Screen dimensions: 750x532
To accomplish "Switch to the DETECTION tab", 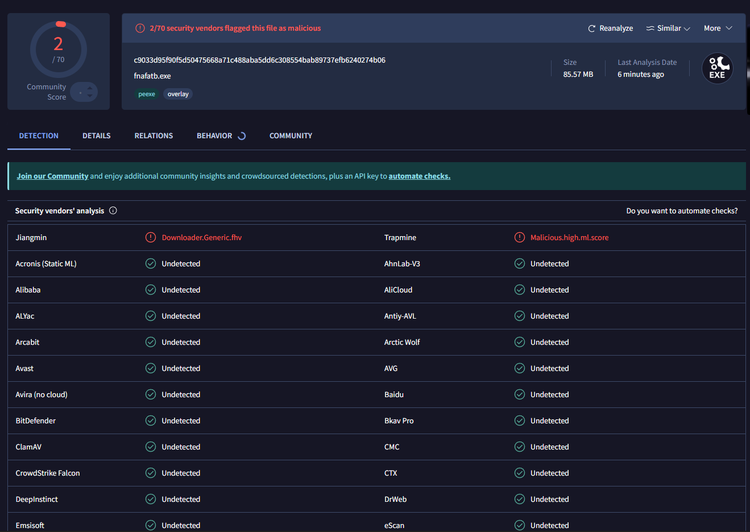I will pos(39,136).
